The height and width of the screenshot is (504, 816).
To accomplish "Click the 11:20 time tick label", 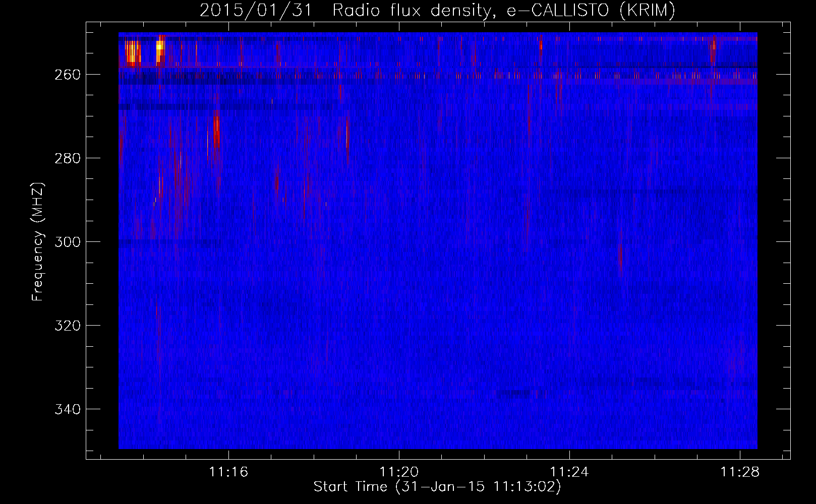I will click(399, 472).
